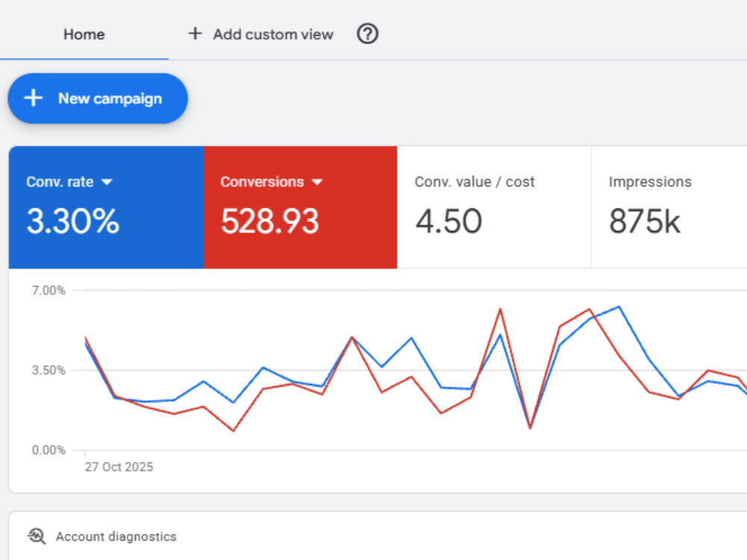Click the blue line highest peak in chart
Viewport: 747px width, 560px height.
pyautogui.click(x=619, y=307)
